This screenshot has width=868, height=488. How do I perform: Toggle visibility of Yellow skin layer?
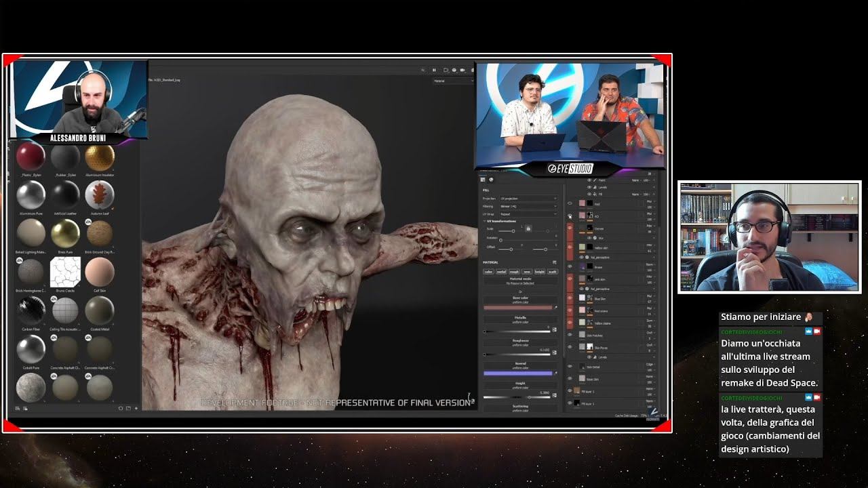tap(570, 247)
